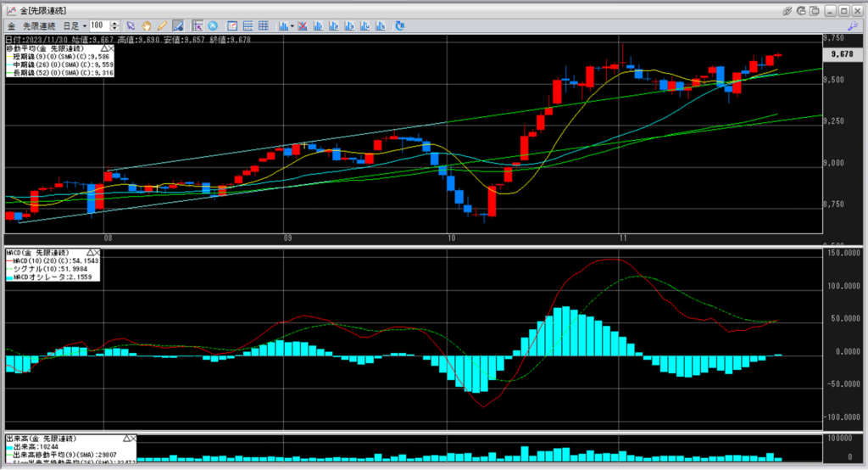Close the 移動平均 legend panel
Image resolution: width=868 pixels, height=470 pixels.
[111, 48]
